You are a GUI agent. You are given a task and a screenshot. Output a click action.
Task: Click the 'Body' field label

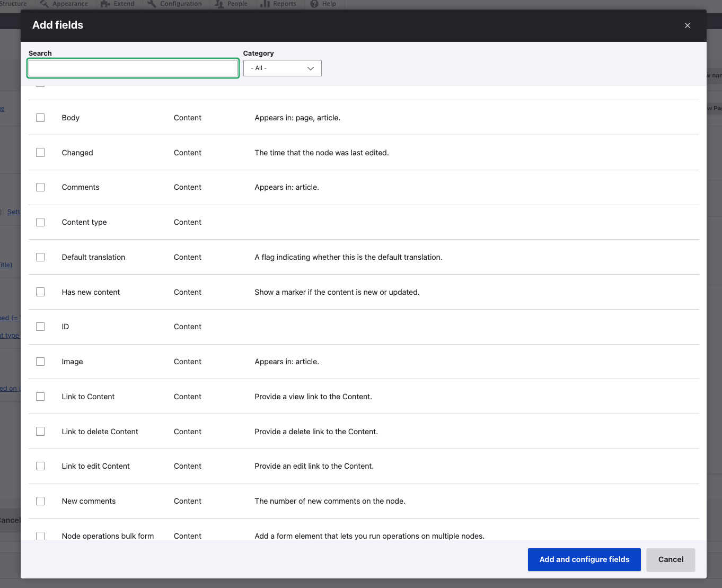click(71, 118)
